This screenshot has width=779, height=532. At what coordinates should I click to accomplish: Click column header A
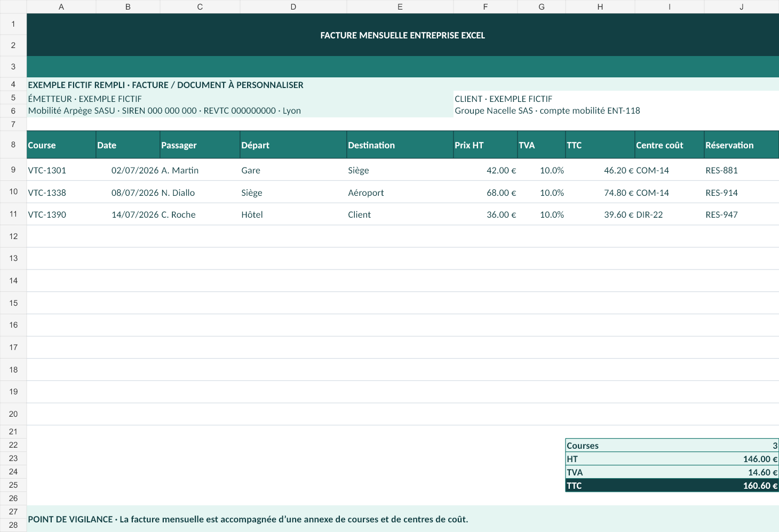(x=61, y=7)
